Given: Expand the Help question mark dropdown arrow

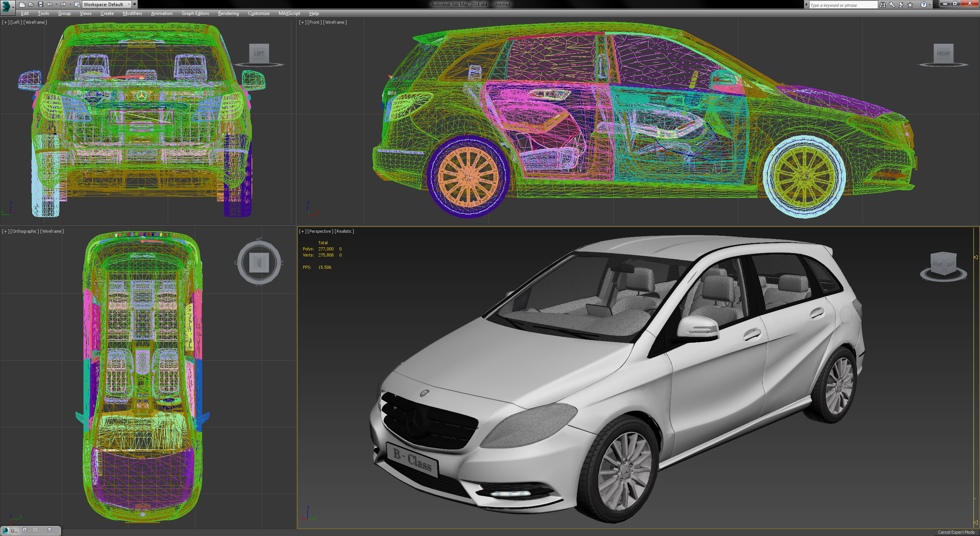Looking at the screenshot, I should (x=930, y=5).
